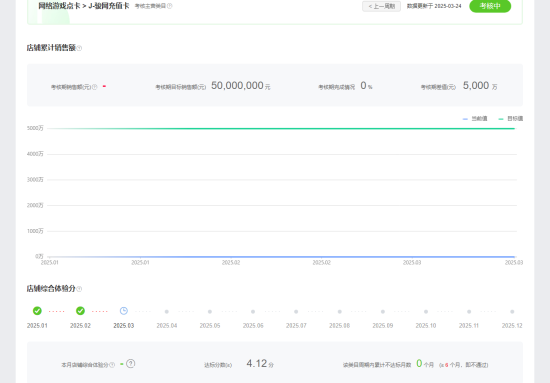Click small help icon after 本月店铺综合体验分 label

click(112, 365)
